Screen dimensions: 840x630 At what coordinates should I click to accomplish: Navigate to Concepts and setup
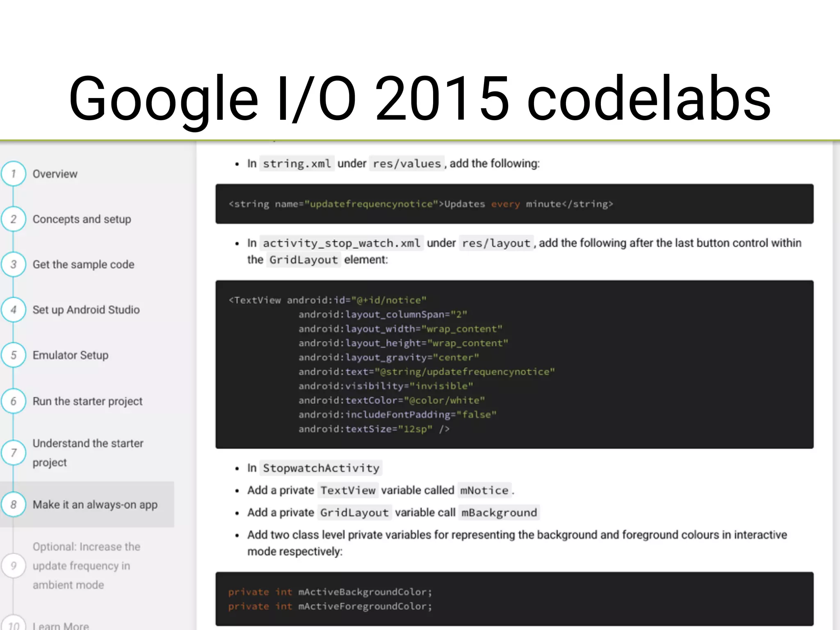coord(82,219)
